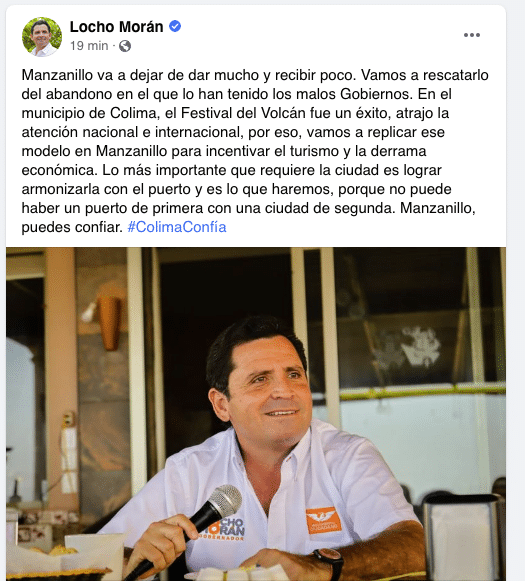Click the napkin dispenser in the photo
This screenshot has height=581, width=525.
coord(463,536)
